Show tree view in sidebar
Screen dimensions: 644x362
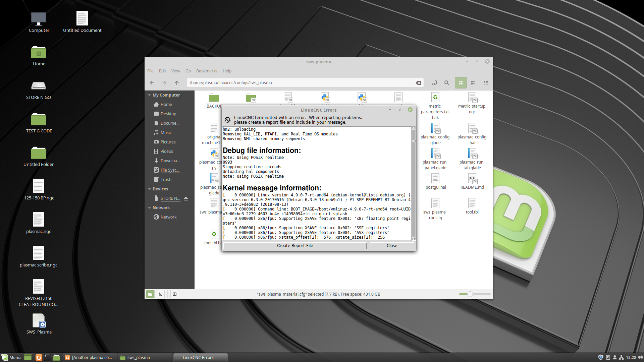(161, 294)
